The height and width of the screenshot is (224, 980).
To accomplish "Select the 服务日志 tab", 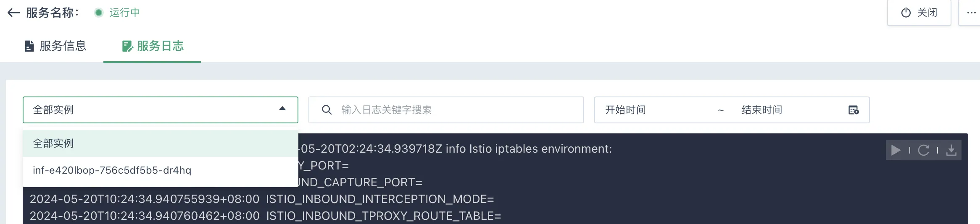I will point(152,46).
